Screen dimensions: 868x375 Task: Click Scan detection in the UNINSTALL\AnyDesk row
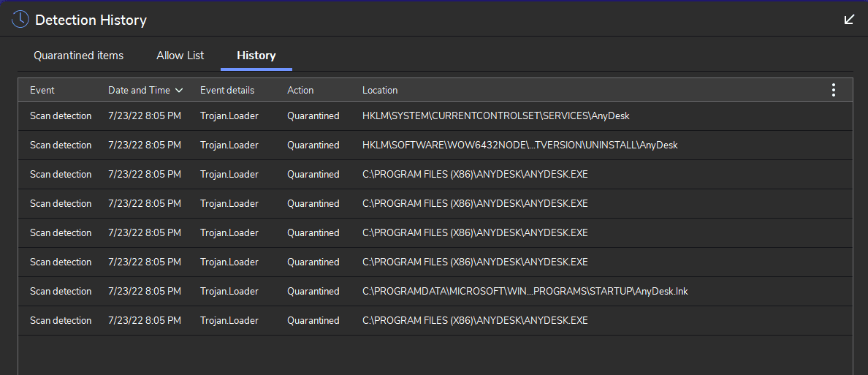[61, 145]
